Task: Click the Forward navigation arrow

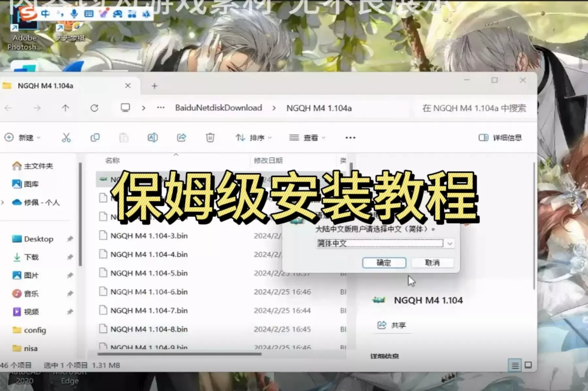Action: click(x=37, y=108)
